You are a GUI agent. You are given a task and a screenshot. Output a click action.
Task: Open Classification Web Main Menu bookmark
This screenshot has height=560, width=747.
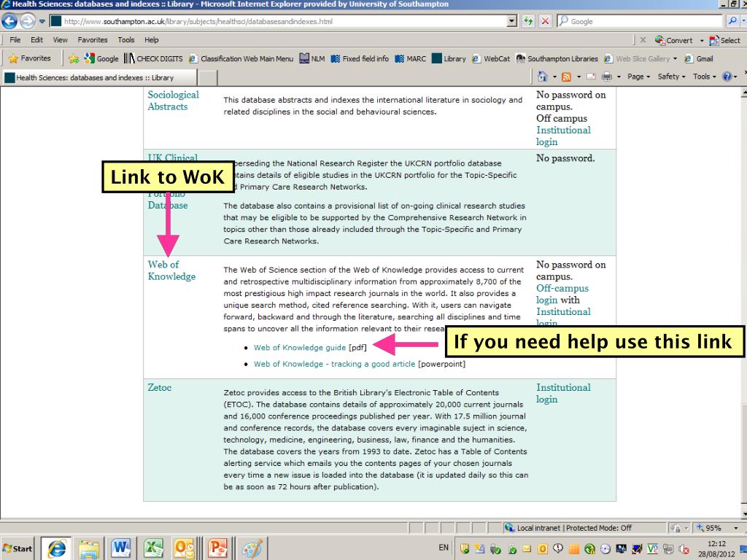241,58
